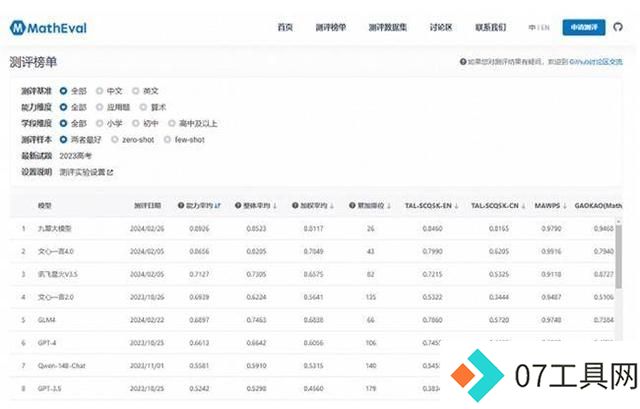Viewport: 640px width, 409px height.
Task: Go to 首页 in navigation bar
Action: pyautogui.click(x=285, y=27)
